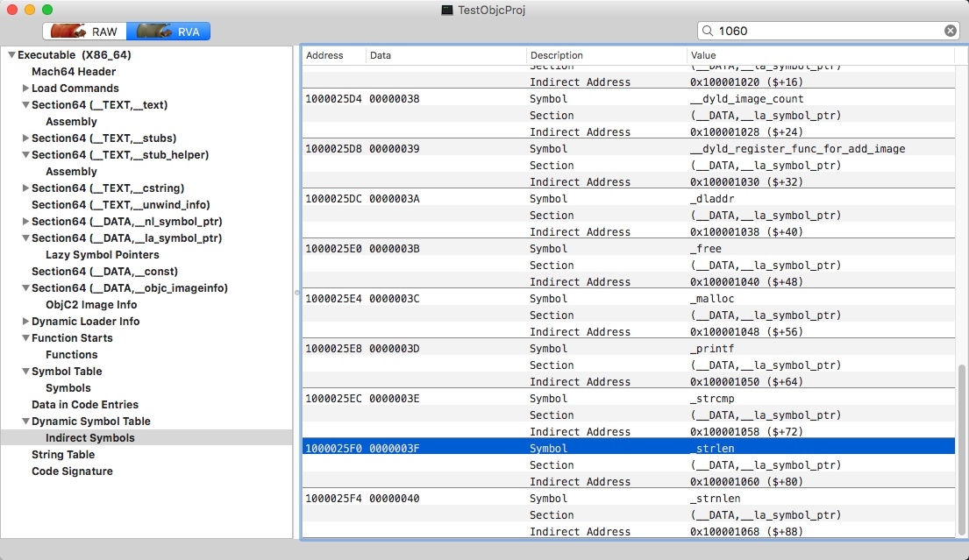Open Assembly under Section64 (__TEXT,__text)
The width and height of the screenshot is (969, 560).
point(71,122)
